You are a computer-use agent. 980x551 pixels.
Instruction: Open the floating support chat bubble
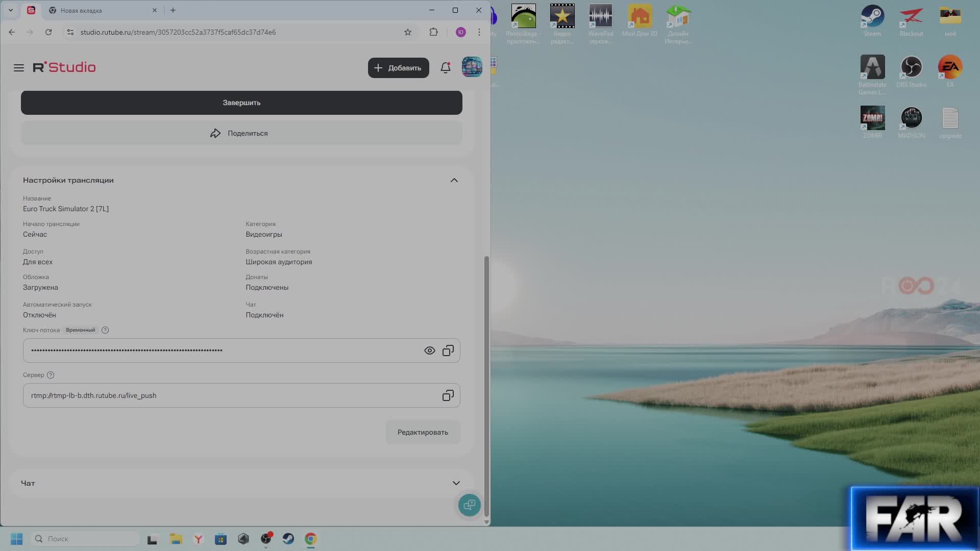469,505
